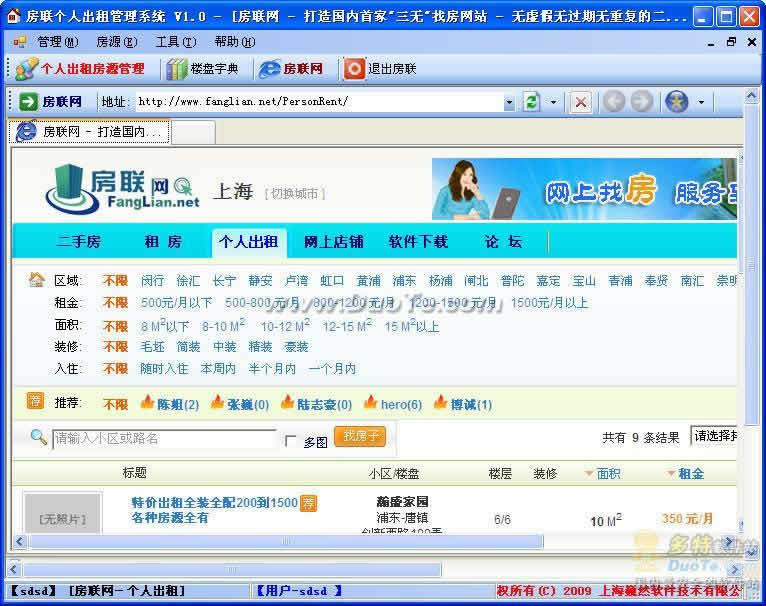Click the magnifier search icon beside input
This screenshot has height=606, width=766.
click(x=38, y=436)
